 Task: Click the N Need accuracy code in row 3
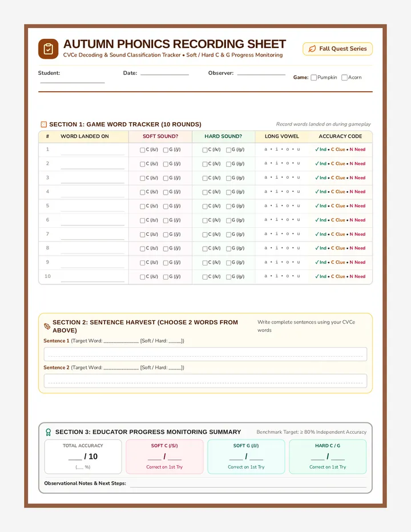pyautogui.click(x=357, y=178)
